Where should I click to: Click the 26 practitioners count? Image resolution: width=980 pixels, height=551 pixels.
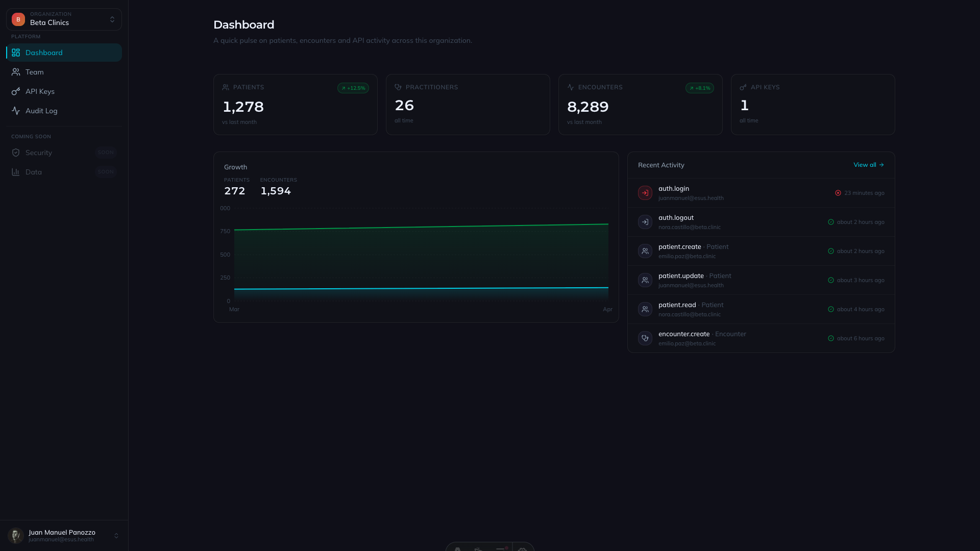pyautogui.click(x=404, y=105)
